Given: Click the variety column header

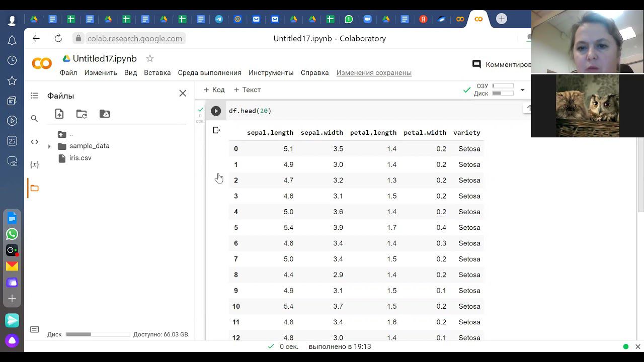Looking at the screenshot, I should tap(466, 133).
